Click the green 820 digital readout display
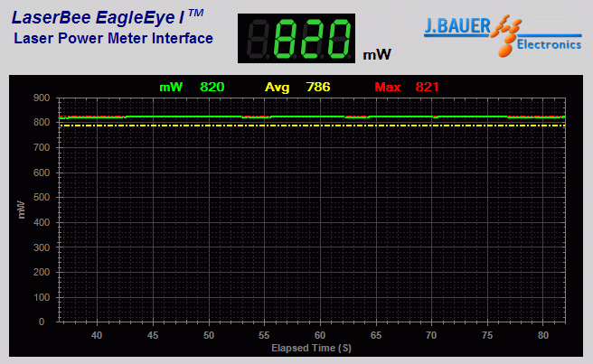The image size is (593, 364). 297,40
